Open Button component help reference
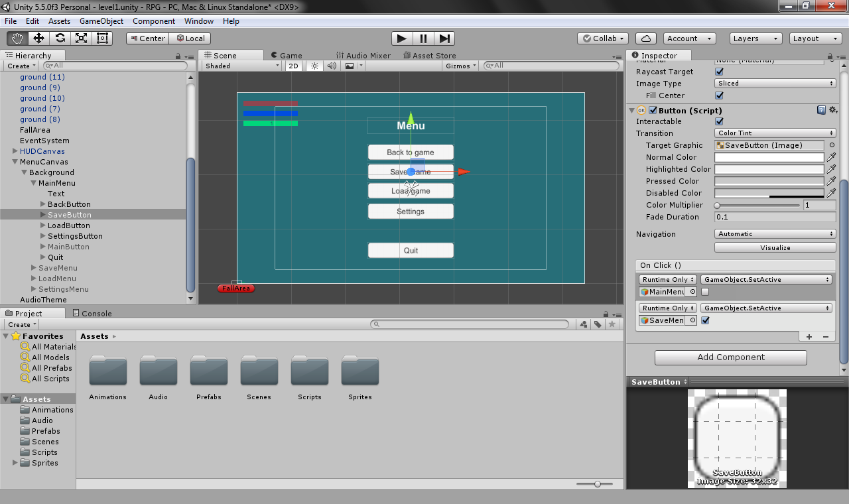 (x=821, y=110)
